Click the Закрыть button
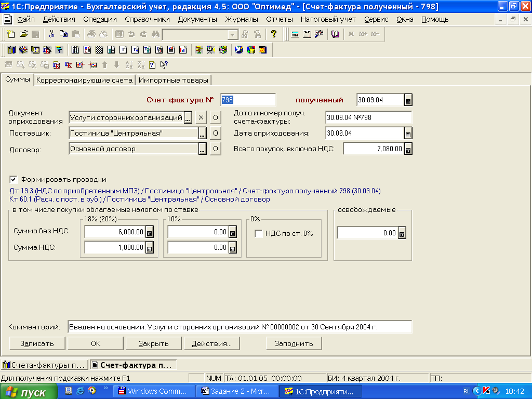Viewport: 532px width, 399px height. coord(153,343)
